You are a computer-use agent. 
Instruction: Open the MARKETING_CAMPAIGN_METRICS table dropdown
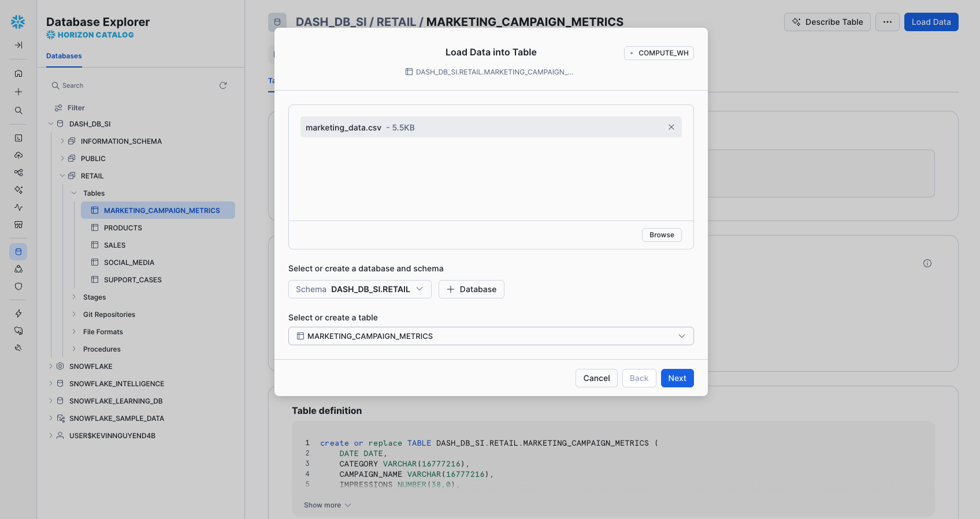pos(491,336)
